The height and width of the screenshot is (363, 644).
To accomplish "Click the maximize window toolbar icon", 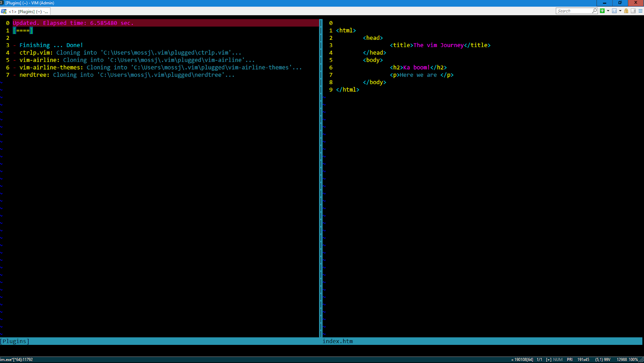I will [x=633, y=11].
